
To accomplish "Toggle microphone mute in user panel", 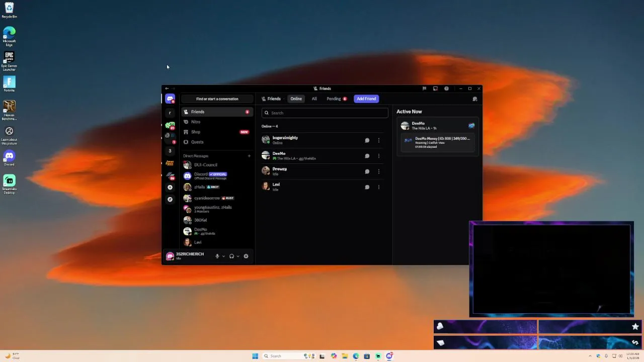I will (x=217, y=256).
